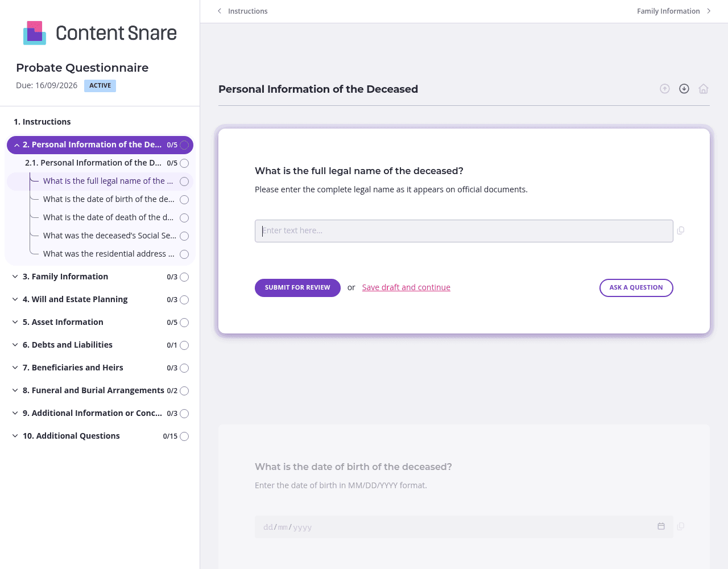Toggle status circle for Additional Questions
The width and height of the screenshot is (728, 569).
(184, 436)
